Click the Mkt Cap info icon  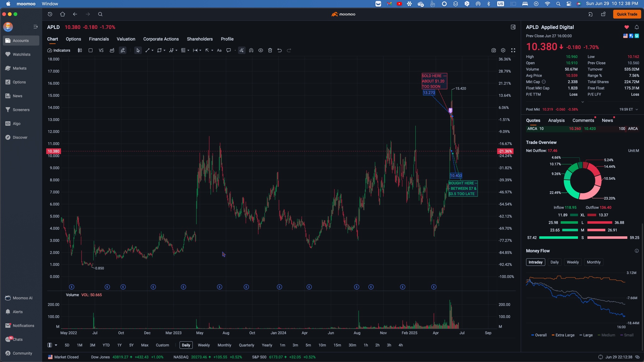click(x=544, y=82)
